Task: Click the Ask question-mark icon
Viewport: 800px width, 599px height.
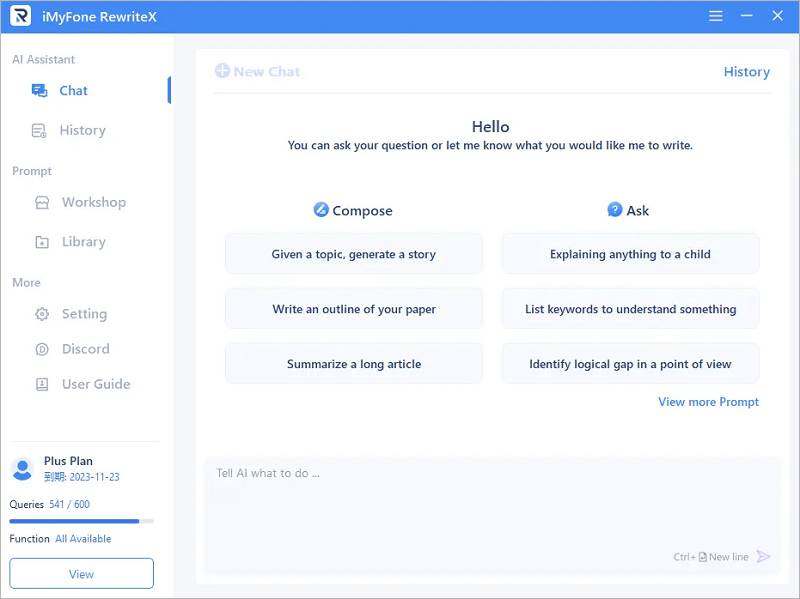Action: pyautogui.click(x=615, y=209)
